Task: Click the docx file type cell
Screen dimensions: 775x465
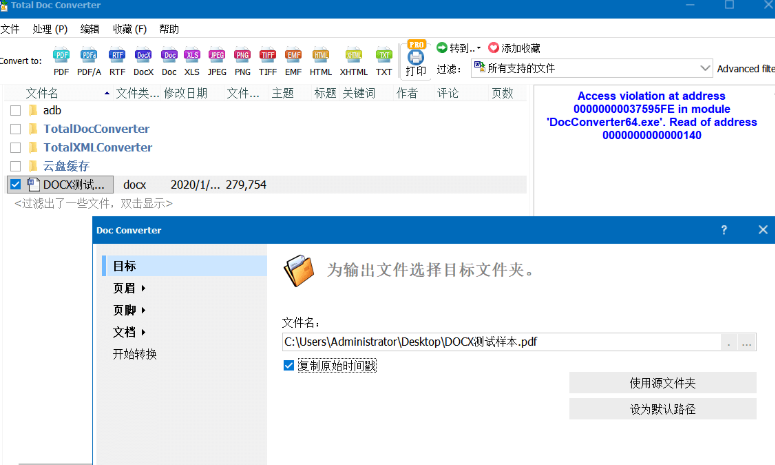Action: [x=134, y=185]
